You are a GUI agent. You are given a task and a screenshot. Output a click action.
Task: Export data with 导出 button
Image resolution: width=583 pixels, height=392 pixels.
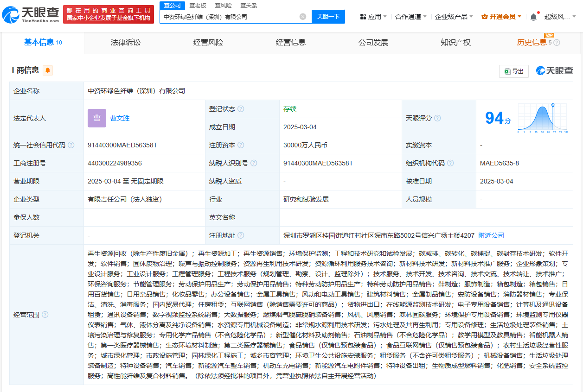514,71
